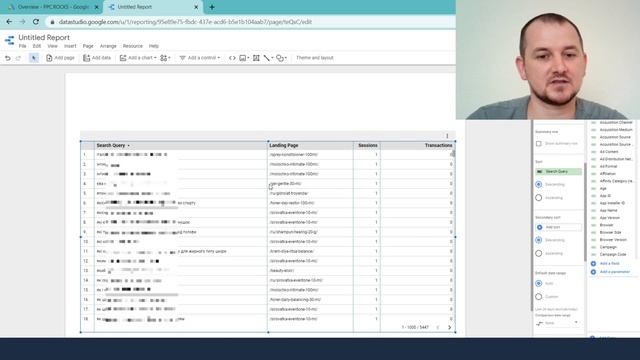Image resolution: width=640 pixels, height=360 pixels.
Task: Go to next table page arrow
Action: (449, 327)
